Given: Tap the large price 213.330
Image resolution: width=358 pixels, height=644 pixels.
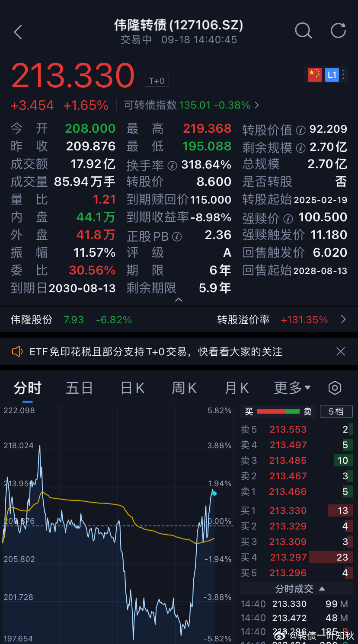Looking at the screenshot, I should pyautogui.click(x=73, y=76).
